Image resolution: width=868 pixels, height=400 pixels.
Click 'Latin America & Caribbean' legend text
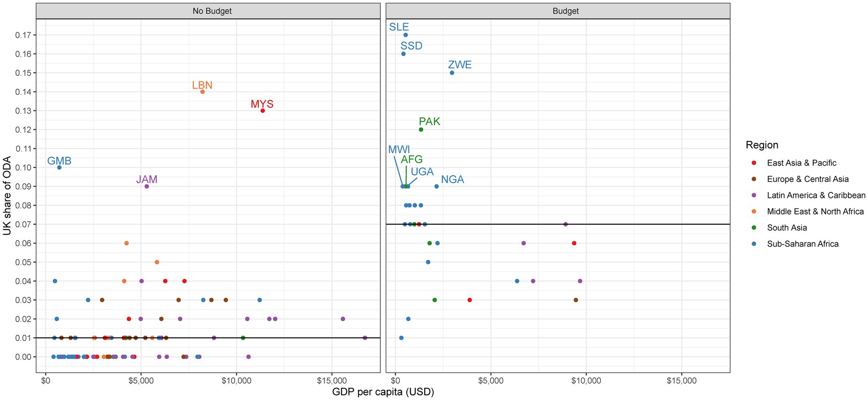point(816,195)
